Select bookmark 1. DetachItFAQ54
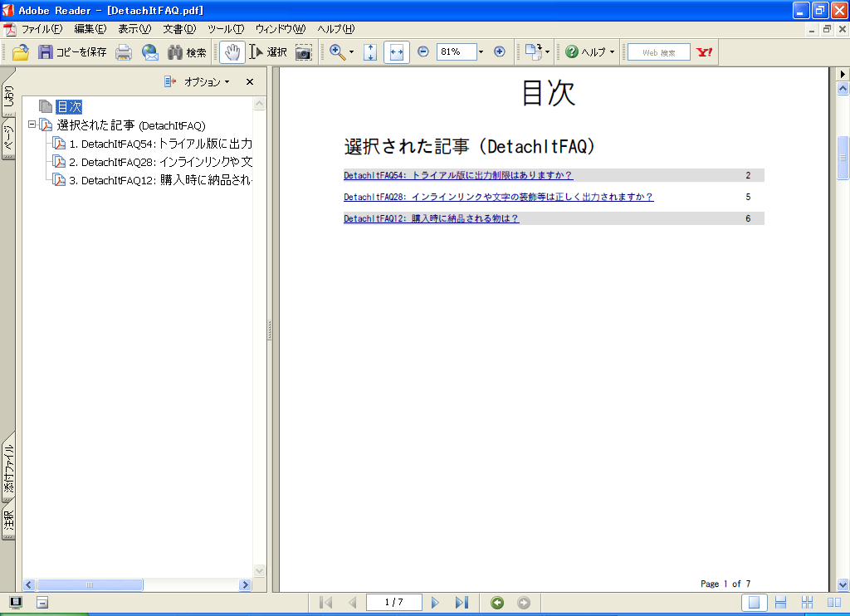This screenshot has height=616, width=850. point(160,144)
